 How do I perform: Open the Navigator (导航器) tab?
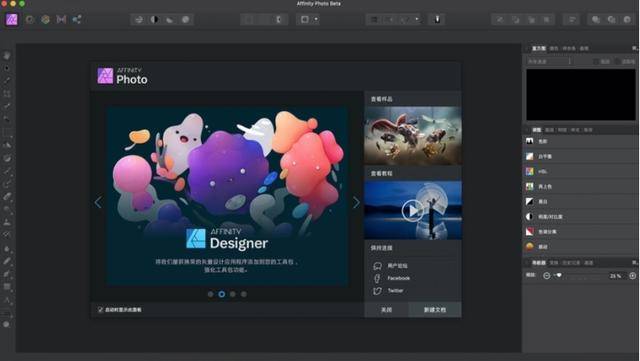539,263
